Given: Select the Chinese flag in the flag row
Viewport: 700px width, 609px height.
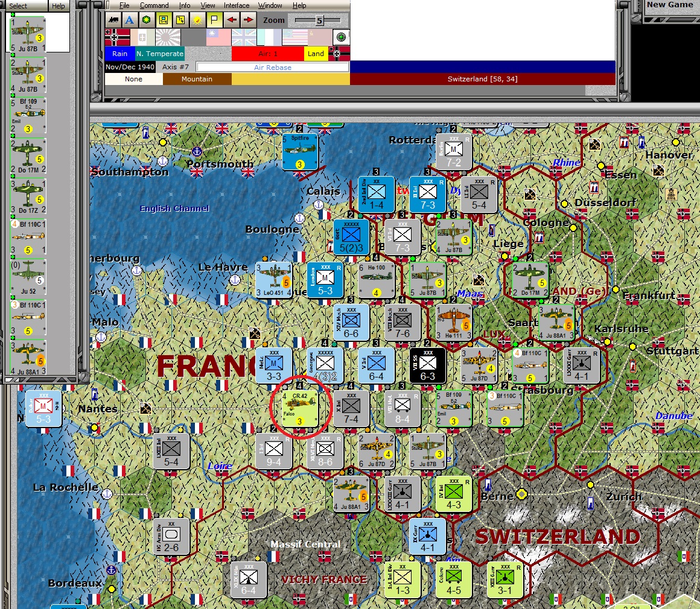Looking at the screenshot, I should point(218,37).
